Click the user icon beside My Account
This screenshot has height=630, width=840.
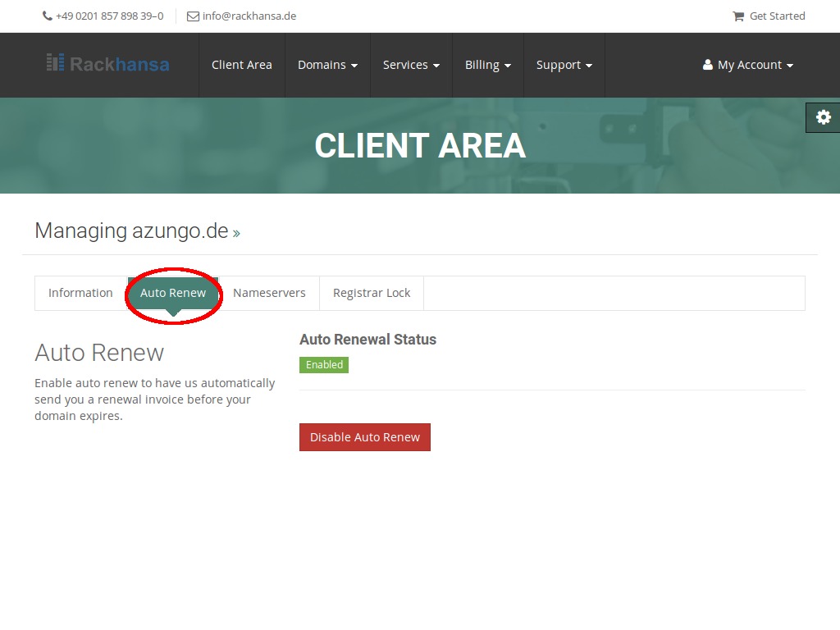pyautogui.click(x=708, y=65)
